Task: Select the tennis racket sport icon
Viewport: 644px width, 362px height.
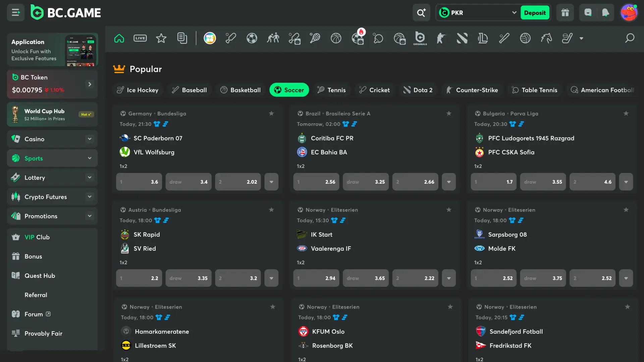Action: [x=315, y=38]
